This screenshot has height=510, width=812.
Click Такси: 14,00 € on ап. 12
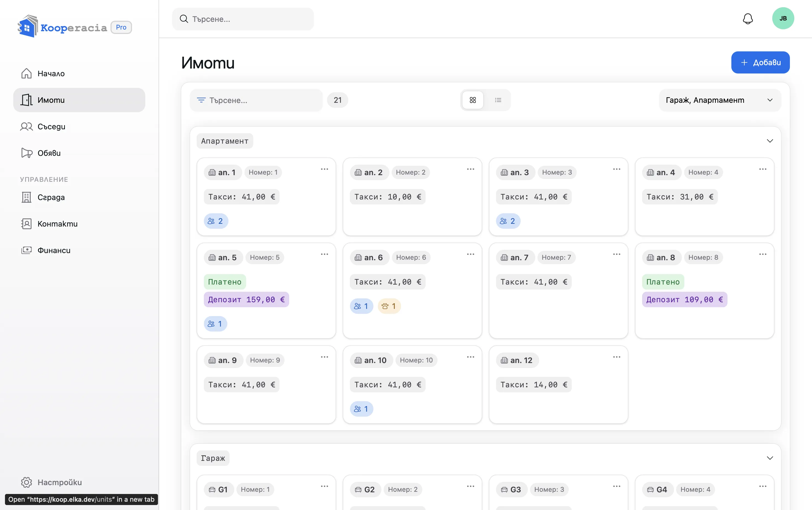coord(534,385)
